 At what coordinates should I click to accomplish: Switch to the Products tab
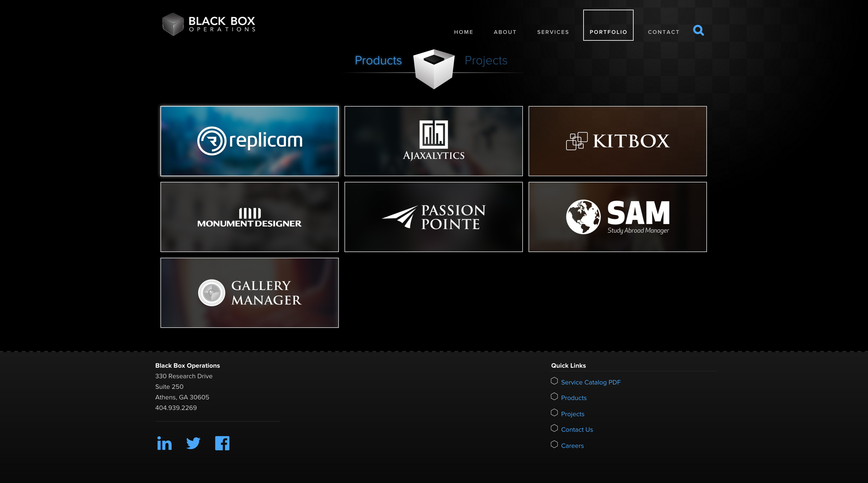tap(378, 60)
